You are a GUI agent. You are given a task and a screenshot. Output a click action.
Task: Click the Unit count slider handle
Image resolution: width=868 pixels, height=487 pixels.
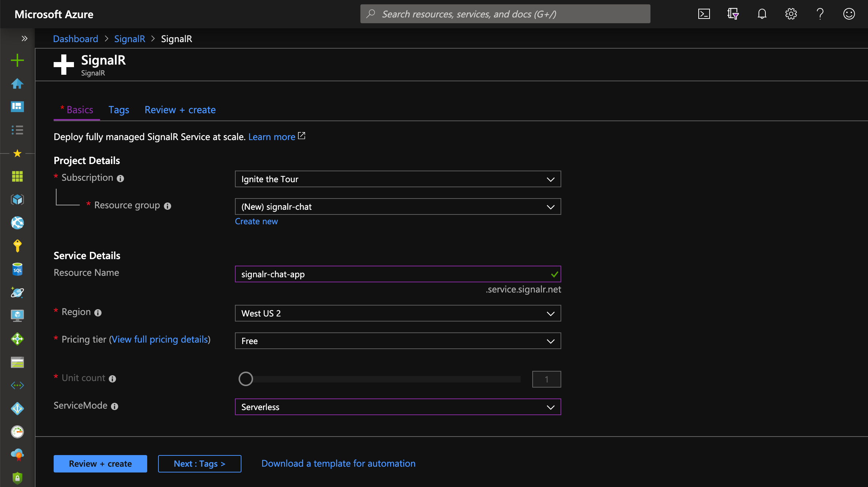[246, 379]
